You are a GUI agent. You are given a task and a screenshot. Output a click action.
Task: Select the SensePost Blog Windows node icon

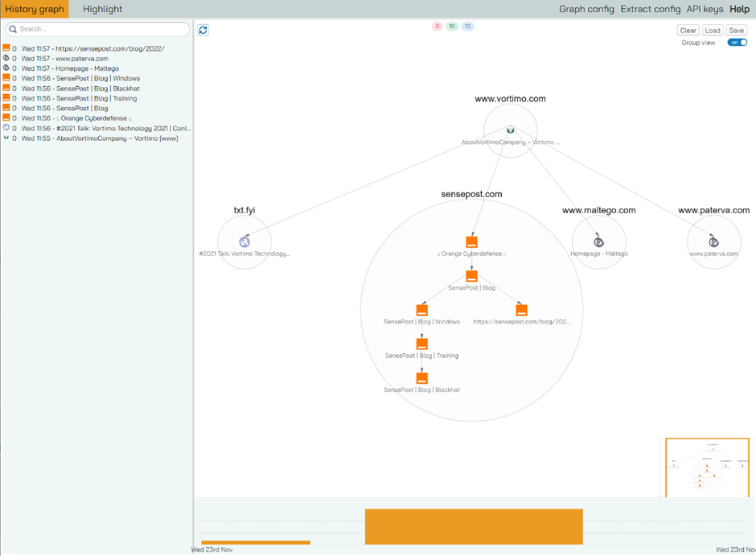pos(422,310)
